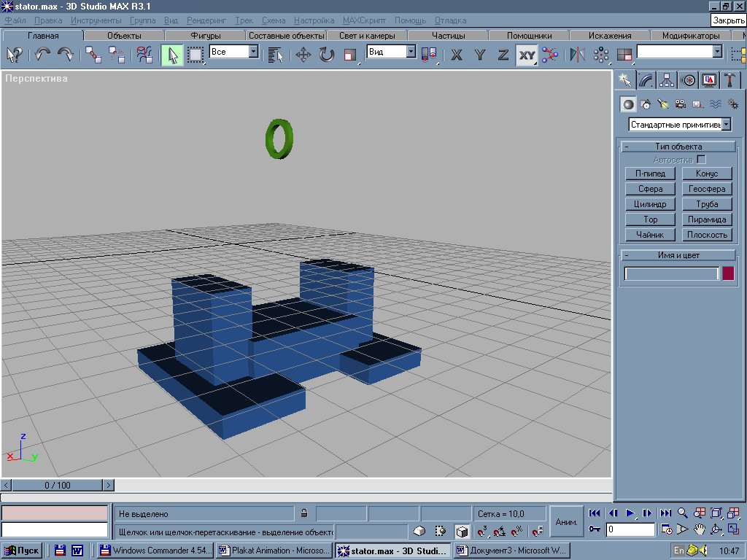Toggle XY plane restriction button
The width and height of the screenshot is (747, 560).
(527, 55)
